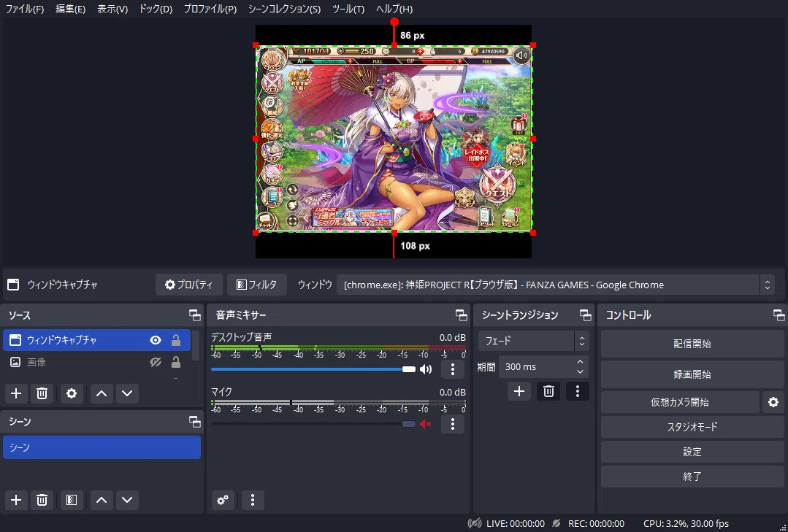
Task: Click CPU: 3.2%, 30.00 fps status text
Action: (x=686, y=523)
